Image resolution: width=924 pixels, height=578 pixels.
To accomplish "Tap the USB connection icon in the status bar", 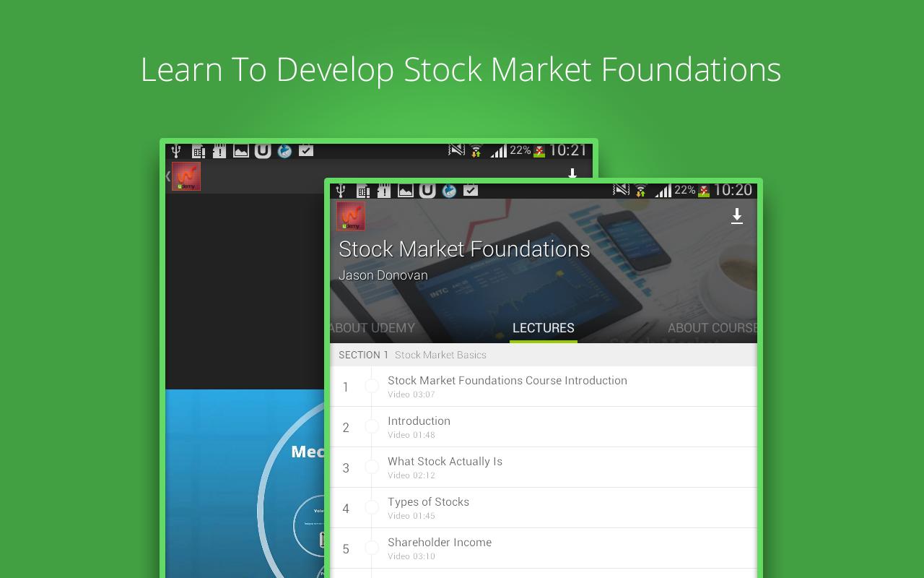I will (341, 191).
